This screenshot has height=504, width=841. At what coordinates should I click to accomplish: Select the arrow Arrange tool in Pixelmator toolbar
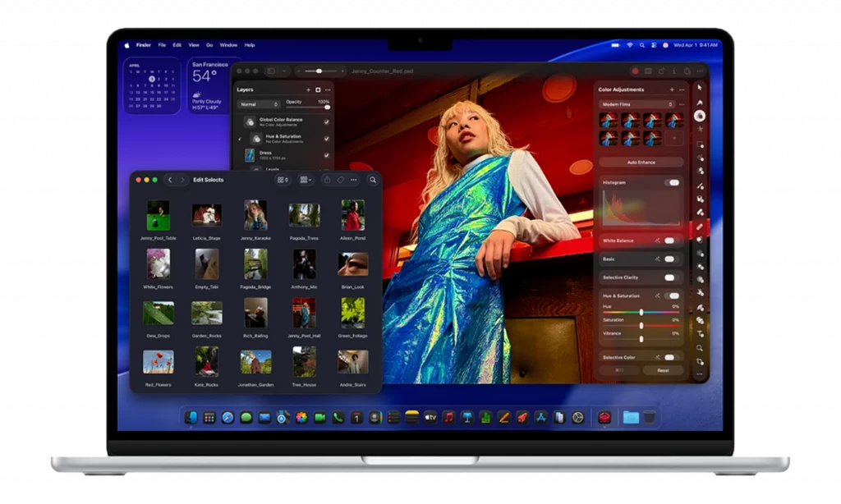click(x=700, y=88)
